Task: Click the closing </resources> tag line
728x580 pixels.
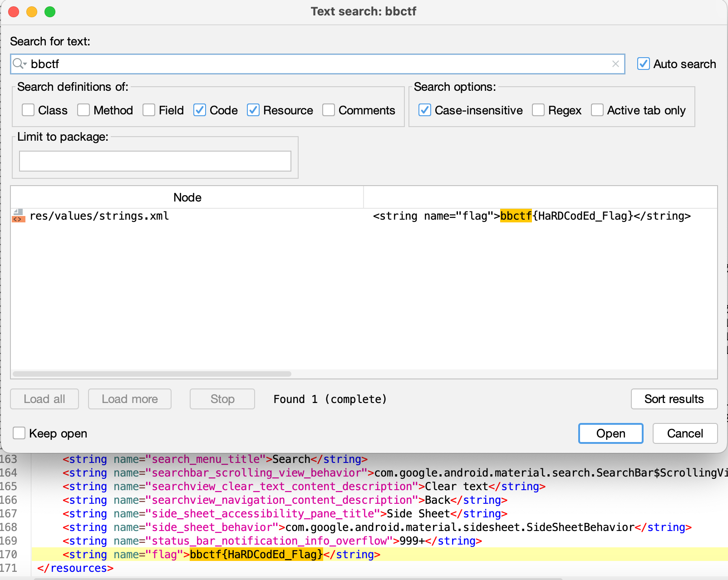Action: click(75, 568)
